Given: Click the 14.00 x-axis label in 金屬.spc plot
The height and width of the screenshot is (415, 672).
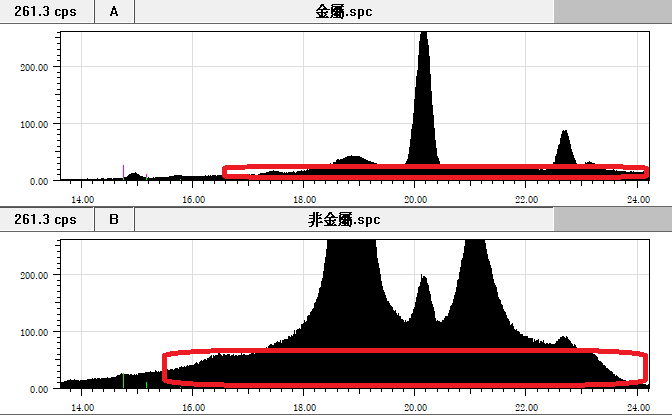Looking at the screenshot, I should click(x=82, y=199).
